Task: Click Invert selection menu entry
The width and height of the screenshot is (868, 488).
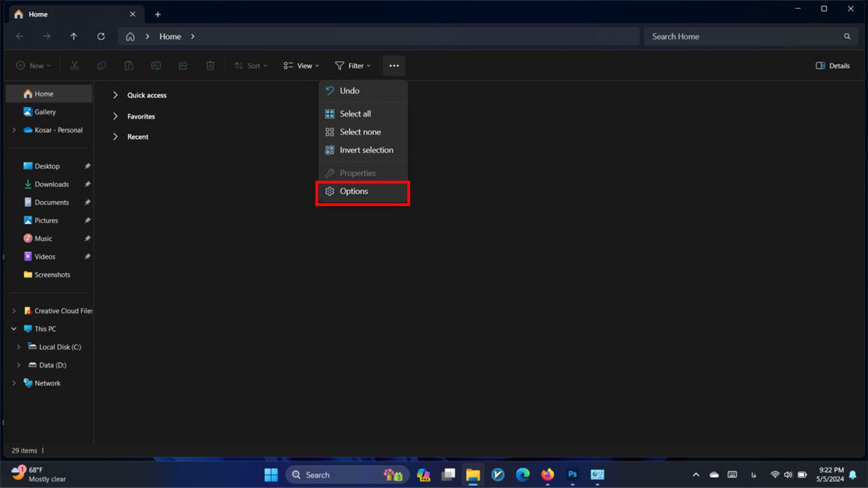Action: pos(366,150)
